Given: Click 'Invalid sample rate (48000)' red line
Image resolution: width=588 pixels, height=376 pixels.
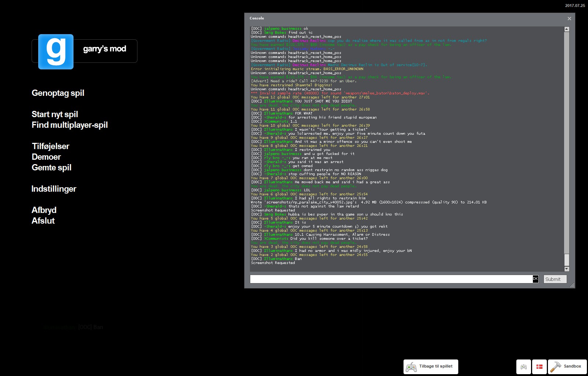Looking at the screenshot, I should (x=340, y=93).
